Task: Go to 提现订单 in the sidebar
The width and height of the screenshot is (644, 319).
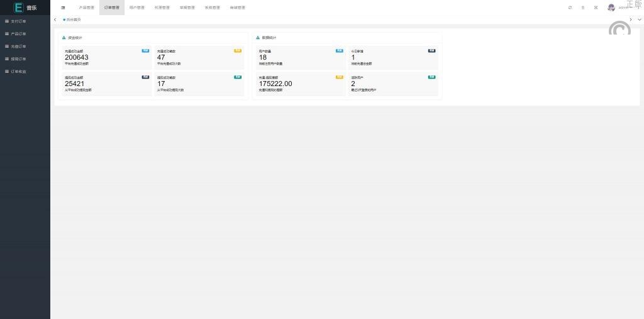Action: pos(18,59)
